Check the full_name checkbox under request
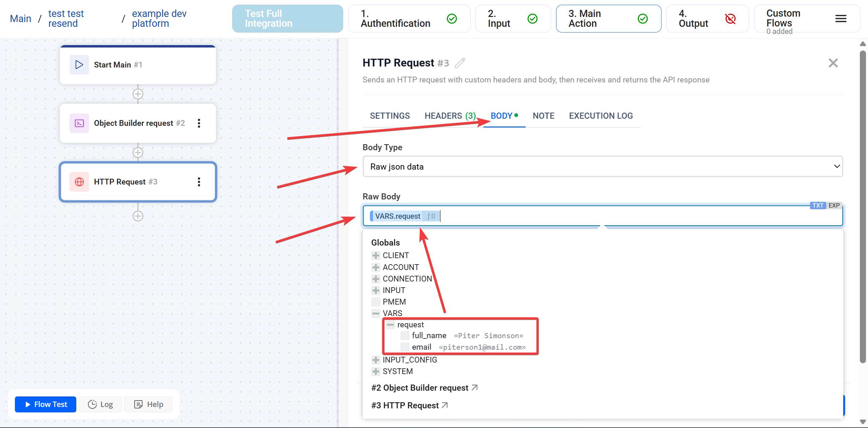The image size is (868, 428). [404, 336]
